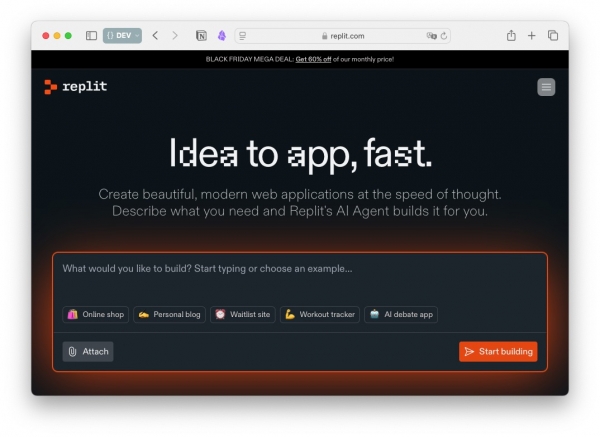The height and width of the screenshot is (437, 600).
Task: Open the purple flame extension icon
Action: pos(222,36)
